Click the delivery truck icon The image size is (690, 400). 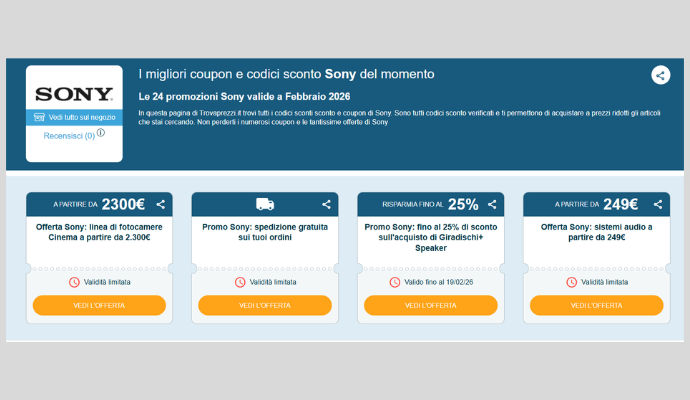tap(265, 204)
